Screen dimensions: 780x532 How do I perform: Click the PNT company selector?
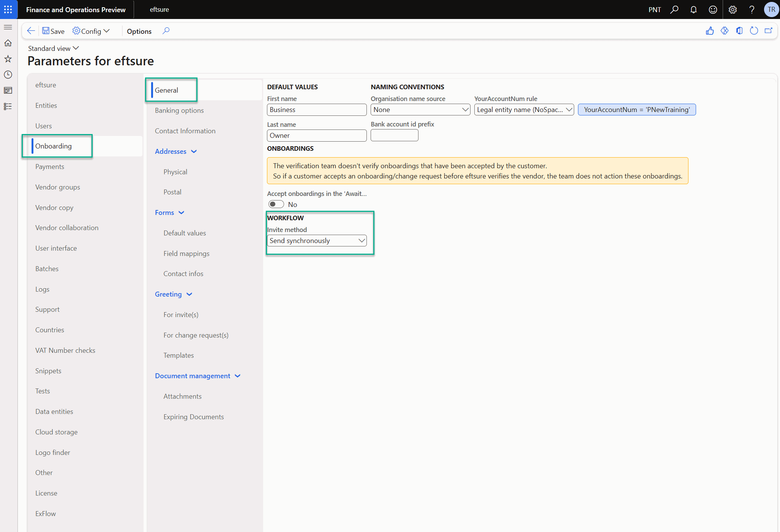pos(655,9)
